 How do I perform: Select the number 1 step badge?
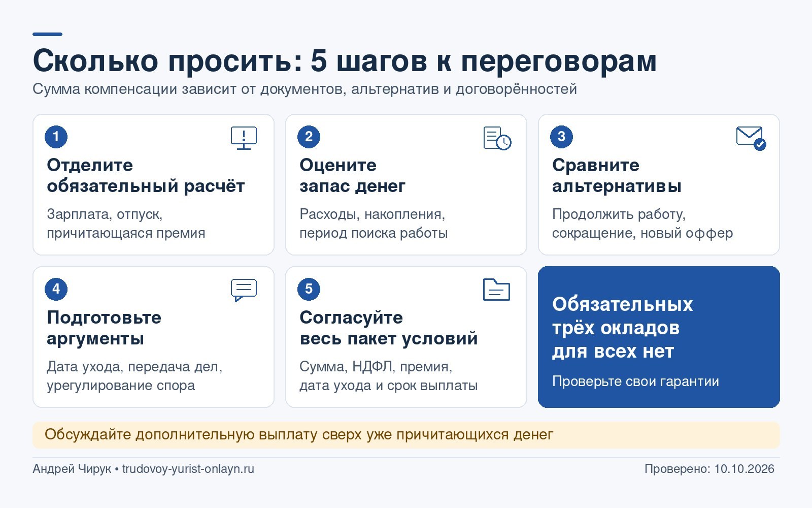(x=56, y=137)
